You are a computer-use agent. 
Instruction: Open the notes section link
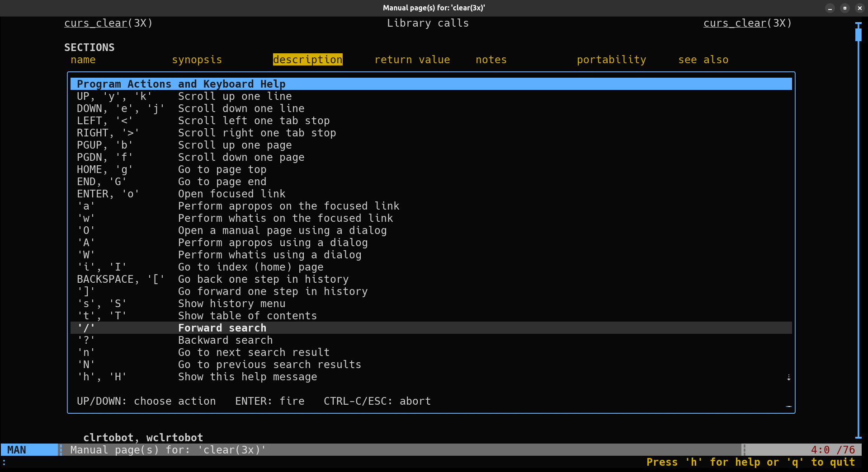(491, 60)
